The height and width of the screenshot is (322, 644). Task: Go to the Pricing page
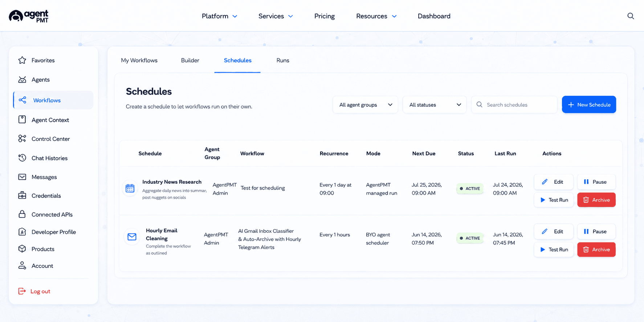(325, 16)
